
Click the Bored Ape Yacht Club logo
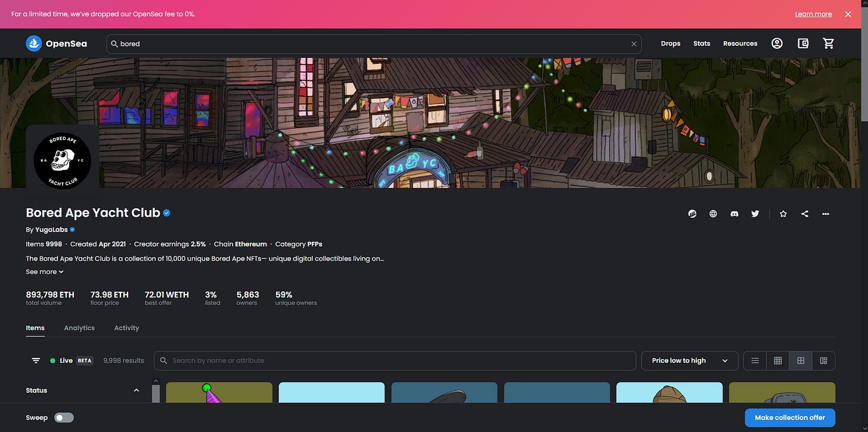[63, 161]
